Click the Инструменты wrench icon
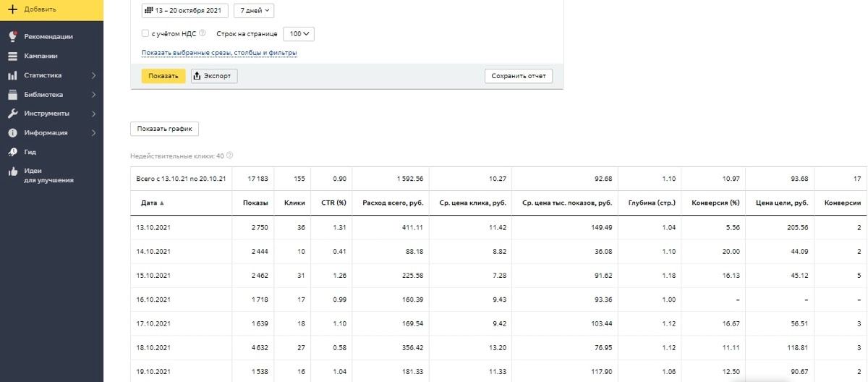The height and width of the screenshot is (382, 868). (x=12, y=114)
